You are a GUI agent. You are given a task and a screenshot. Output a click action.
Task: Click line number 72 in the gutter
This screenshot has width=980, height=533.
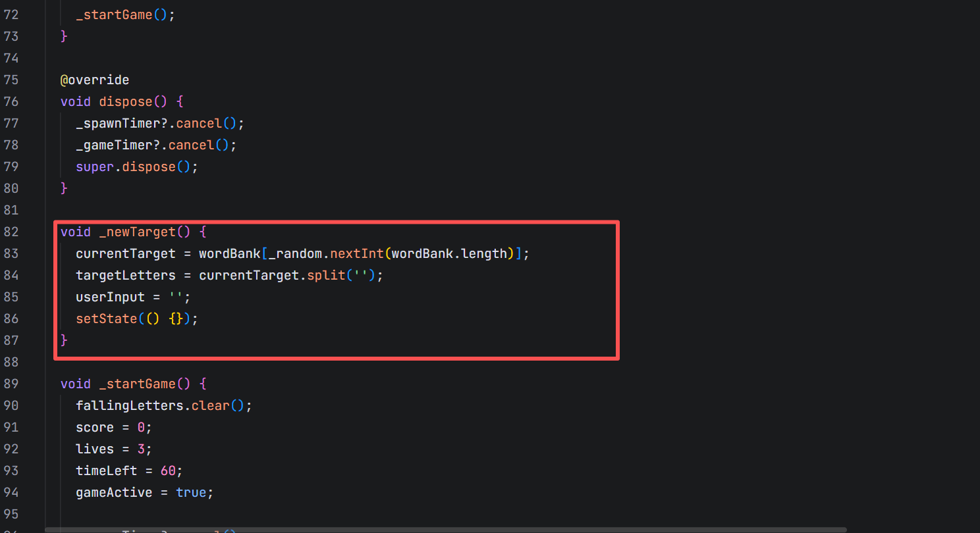click(x=11, y=14)
